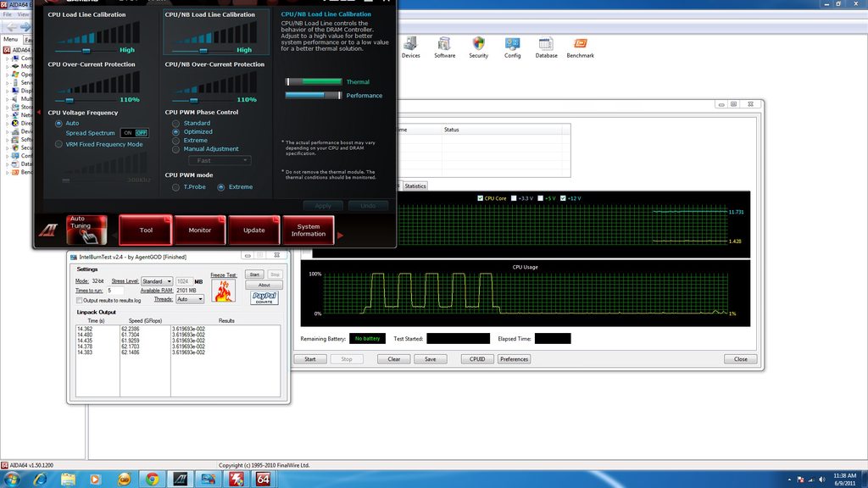Image resolution: width=868 pixels, height=488 pixels.
Task: Show hidden tray icons arrow
Action: coord(789,480)
